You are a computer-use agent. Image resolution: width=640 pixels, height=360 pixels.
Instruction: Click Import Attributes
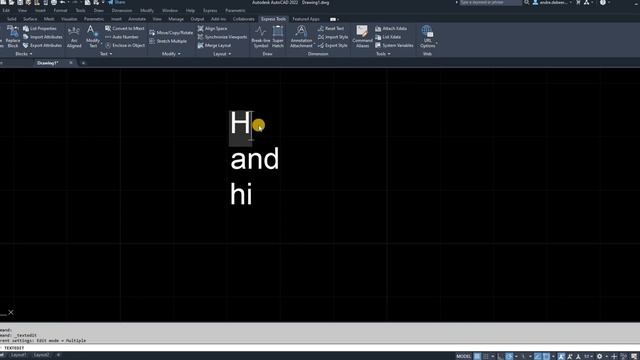[42, 37]
